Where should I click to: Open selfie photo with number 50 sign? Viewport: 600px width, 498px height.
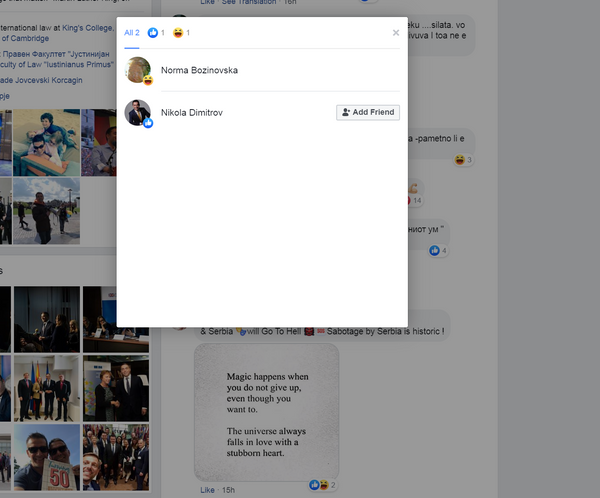pos(47,457)
